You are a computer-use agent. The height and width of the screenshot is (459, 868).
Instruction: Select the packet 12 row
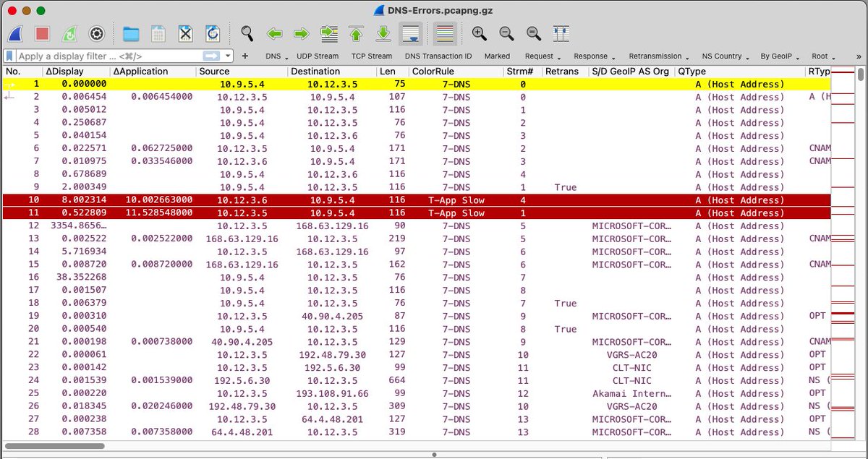point(417,226)
